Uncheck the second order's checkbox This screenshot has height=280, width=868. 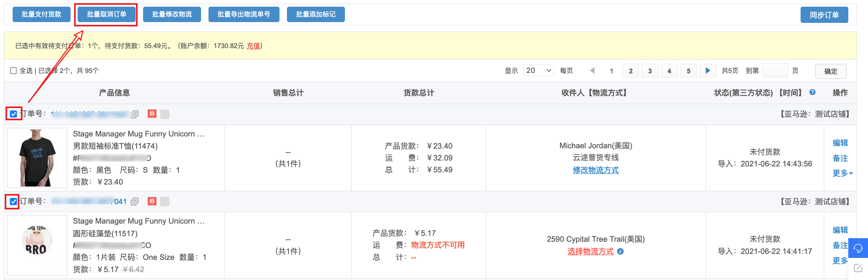click(x=13, y=202)
